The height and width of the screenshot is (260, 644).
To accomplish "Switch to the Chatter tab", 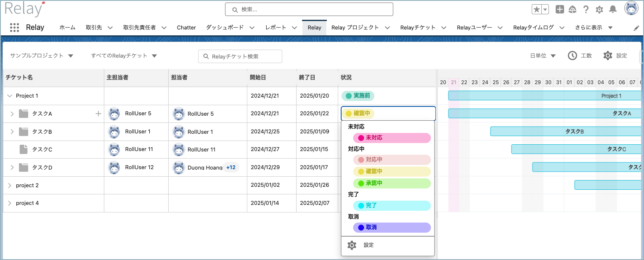I will [186, 28].
